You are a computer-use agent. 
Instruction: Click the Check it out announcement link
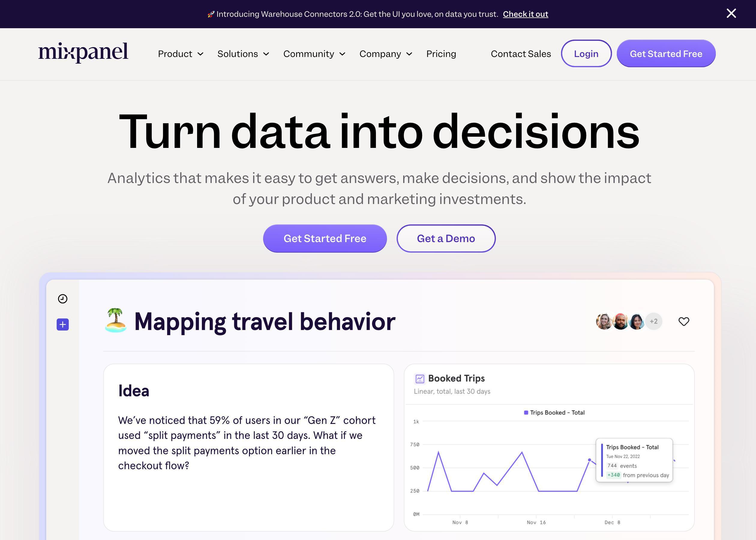[525, 13]
